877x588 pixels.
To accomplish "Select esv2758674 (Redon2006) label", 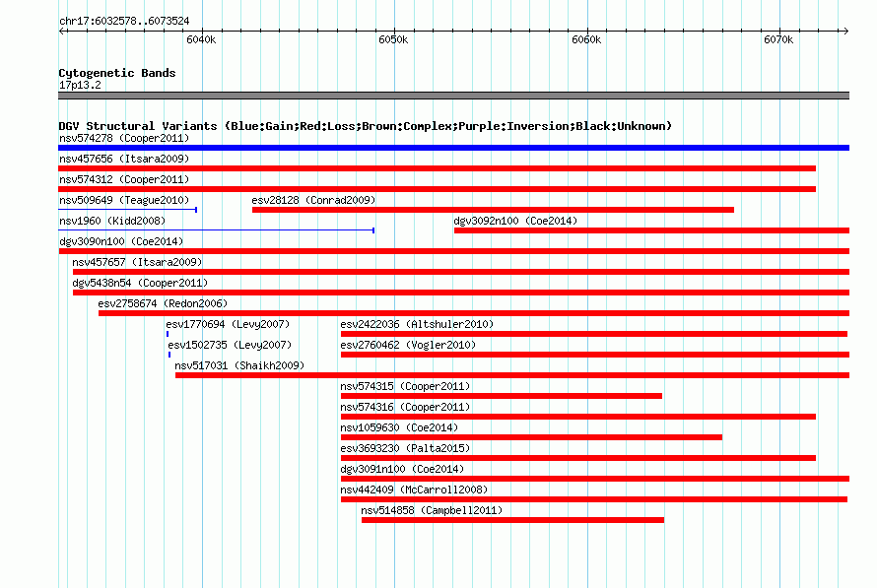I will [x=163, y=303].
